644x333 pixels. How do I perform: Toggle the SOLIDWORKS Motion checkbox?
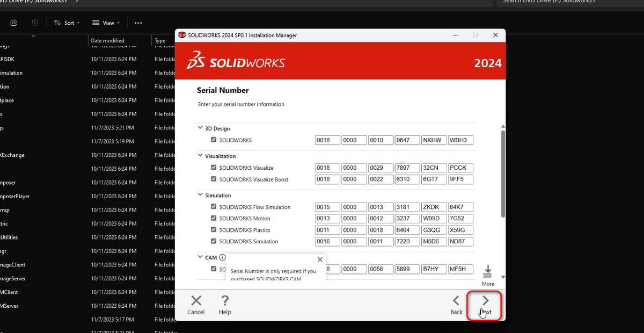(x=214, y=218)
